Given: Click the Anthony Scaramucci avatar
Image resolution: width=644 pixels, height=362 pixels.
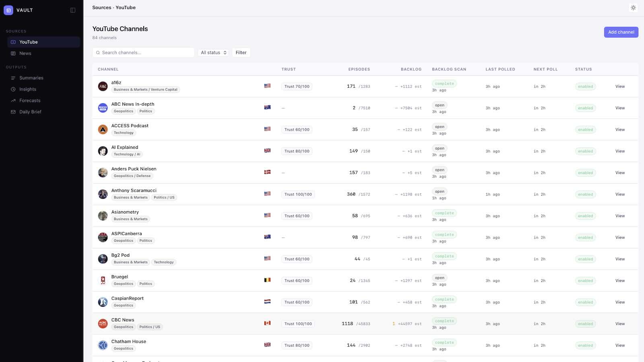Looking at the screenshot, I should coord(103,194).
